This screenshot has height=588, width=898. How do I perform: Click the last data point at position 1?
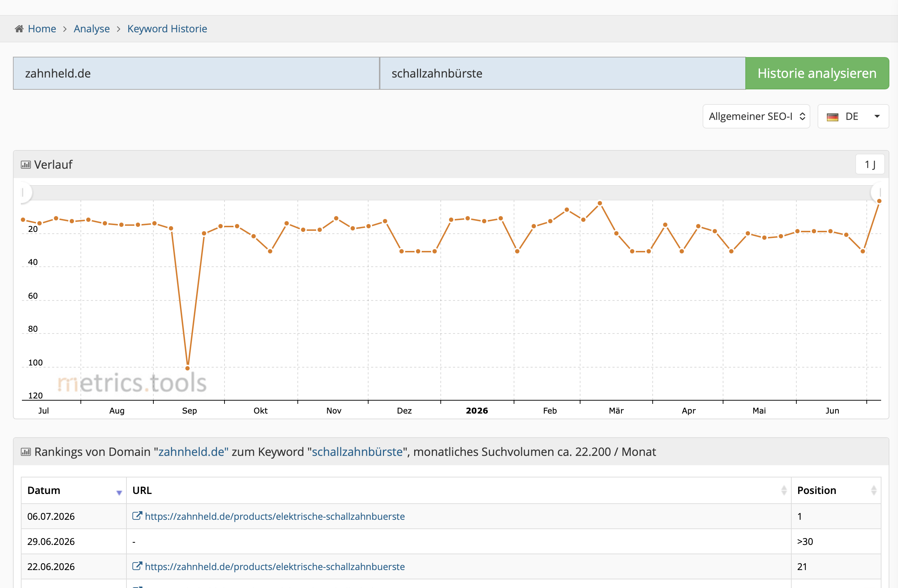coord(879,201)
